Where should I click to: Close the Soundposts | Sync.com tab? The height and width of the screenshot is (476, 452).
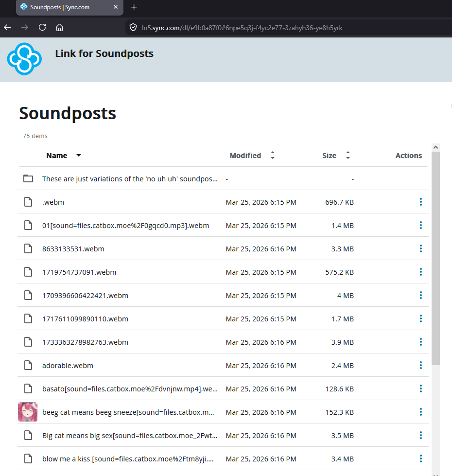[116, 7]
